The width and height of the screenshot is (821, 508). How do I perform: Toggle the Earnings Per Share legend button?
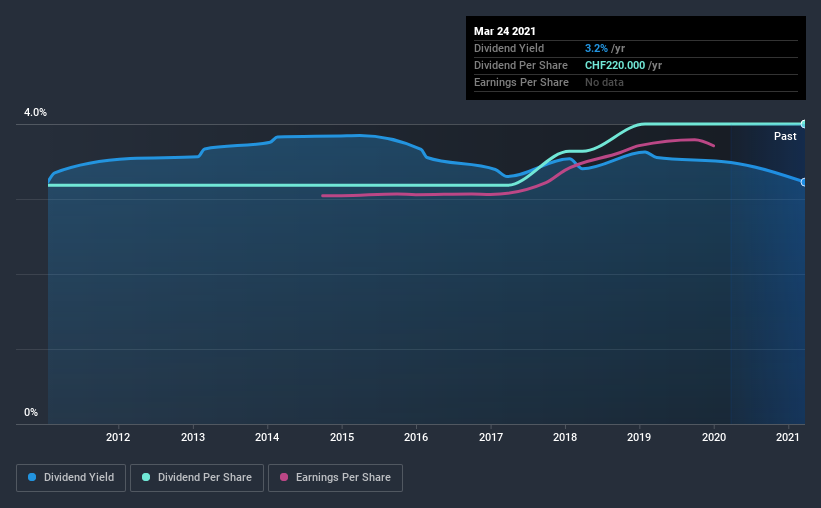(335, 478)
